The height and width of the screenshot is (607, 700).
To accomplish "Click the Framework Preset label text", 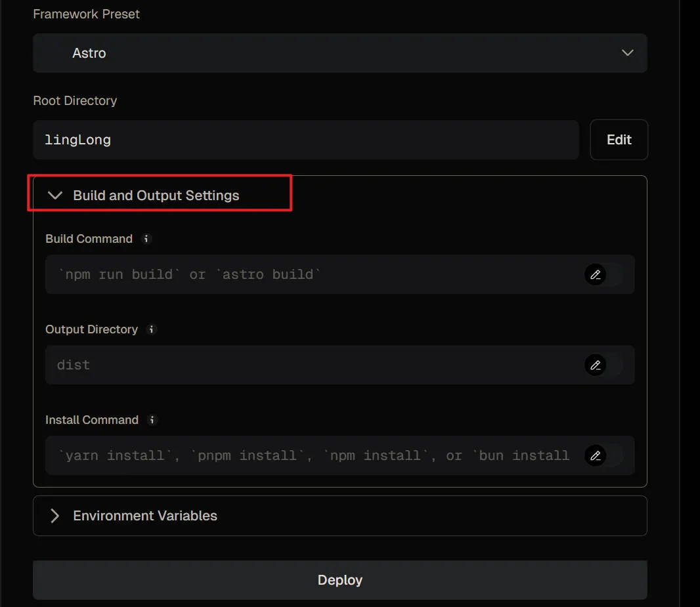I will click(86, 14).
